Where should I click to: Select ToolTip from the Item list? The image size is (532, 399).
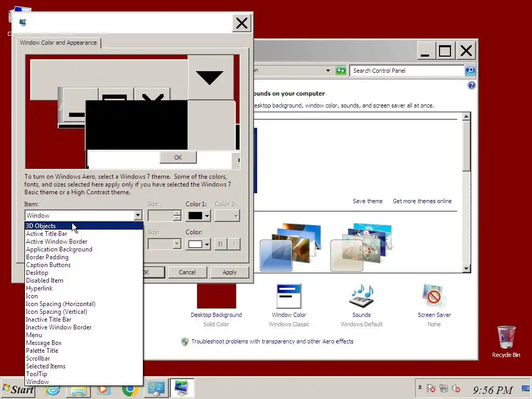[x=84, y=374]
